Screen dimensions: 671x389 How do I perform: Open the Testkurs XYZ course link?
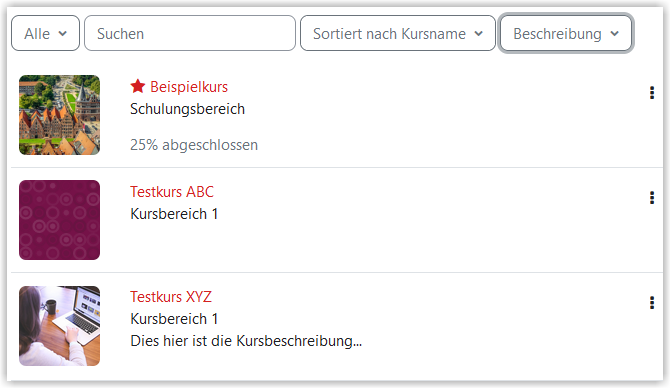click(171, 297)
